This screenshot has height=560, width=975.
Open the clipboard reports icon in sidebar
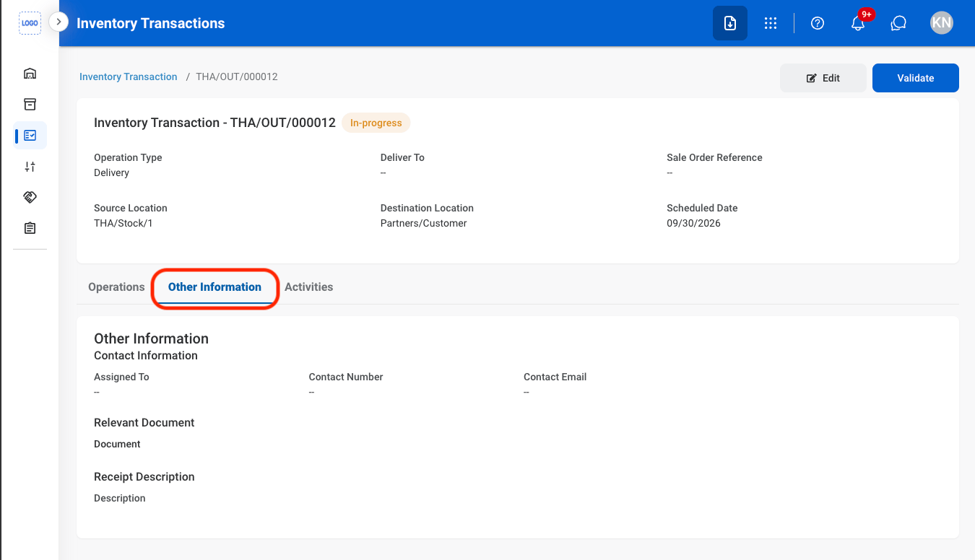[x=30, y=228]
